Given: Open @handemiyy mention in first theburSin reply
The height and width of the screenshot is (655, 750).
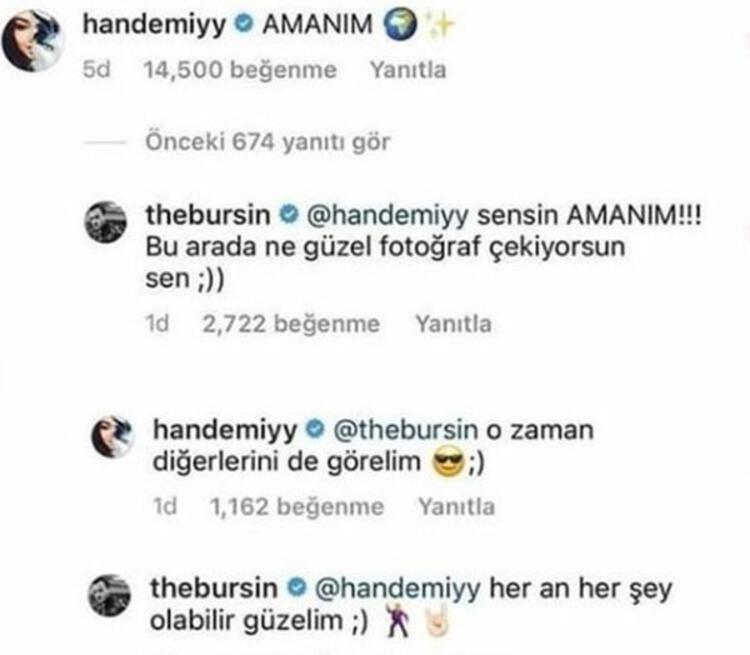Looking at the screenshot, I should point(387,216).
